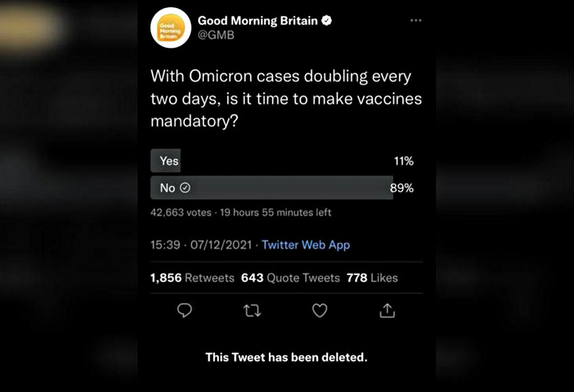This screenshot has width=574, height=392.
Task: Click the retweet arrows icon
Action: point(252,311)
